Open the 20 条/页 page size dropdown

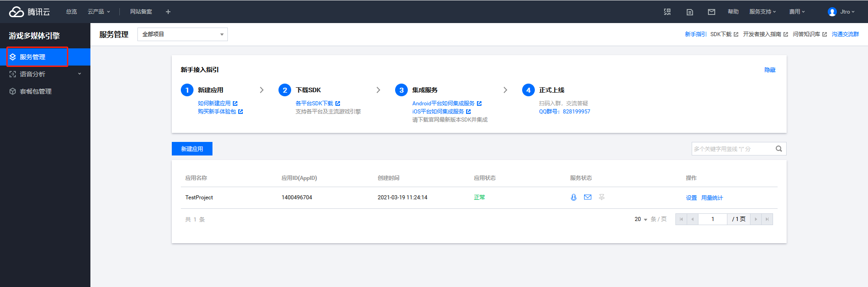pyautogui.click(x=641, y=219)
